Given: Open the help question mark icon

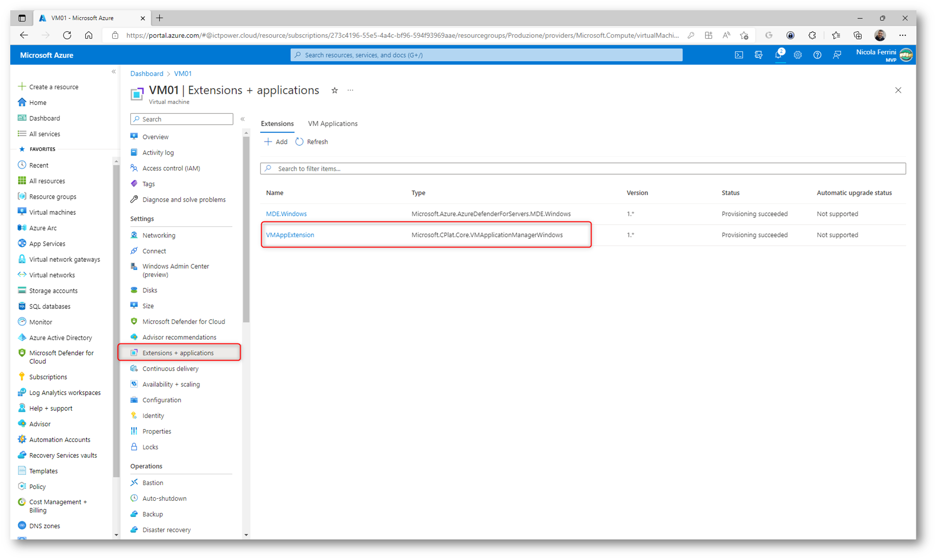Looking at the screenshot, I should (x=817, y=55).
